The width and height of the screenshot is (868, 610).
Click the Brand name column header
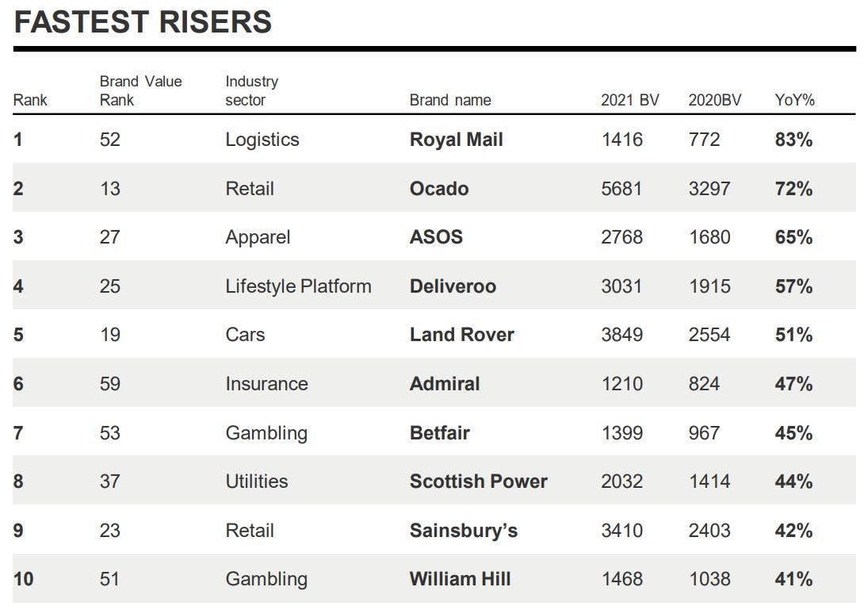click(x=449, y=100)
